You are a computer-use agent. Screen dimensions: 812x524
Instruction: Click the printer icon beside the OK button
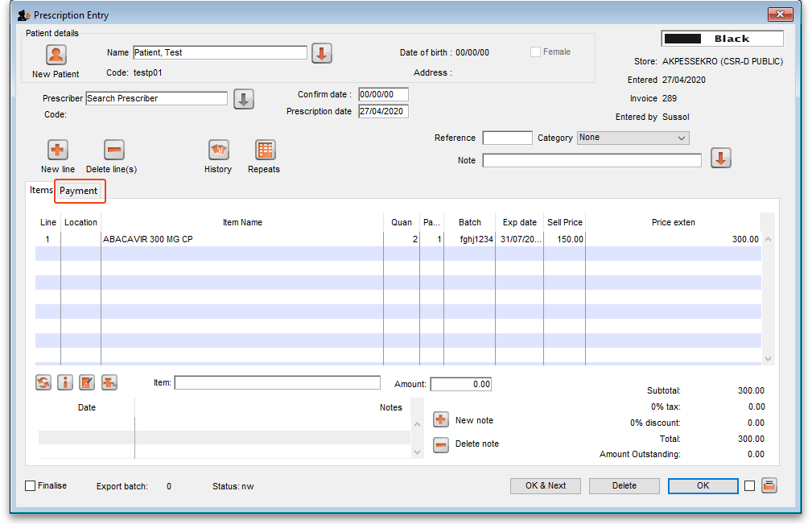(x=769, y=485)
